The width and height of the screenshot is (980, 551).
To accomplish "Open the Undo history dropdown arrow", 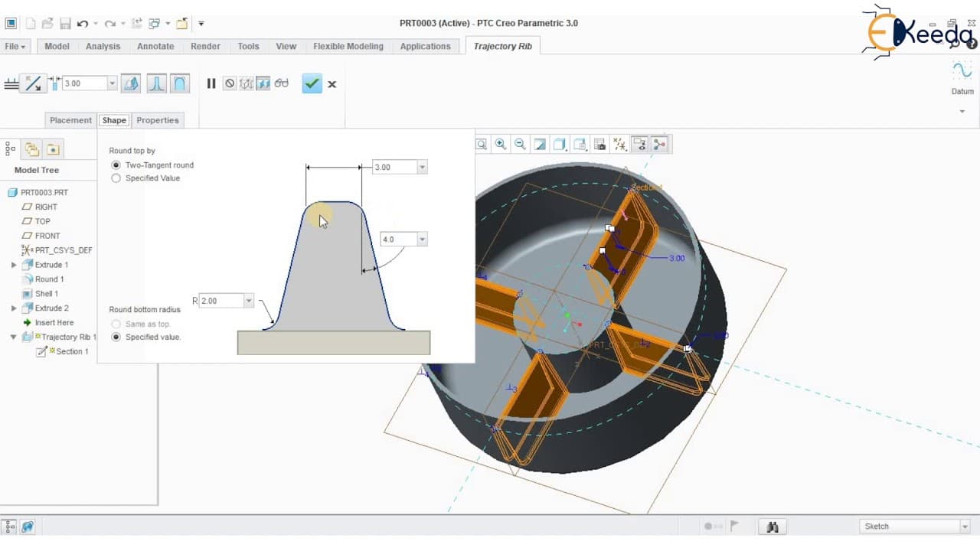I will [x=95, y=24].
